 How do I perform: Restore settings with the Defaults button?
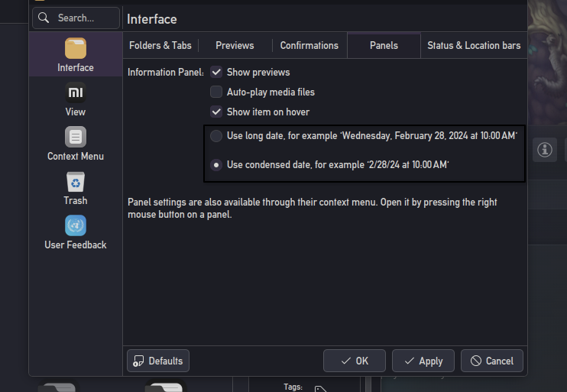click(x=158, y=361)
